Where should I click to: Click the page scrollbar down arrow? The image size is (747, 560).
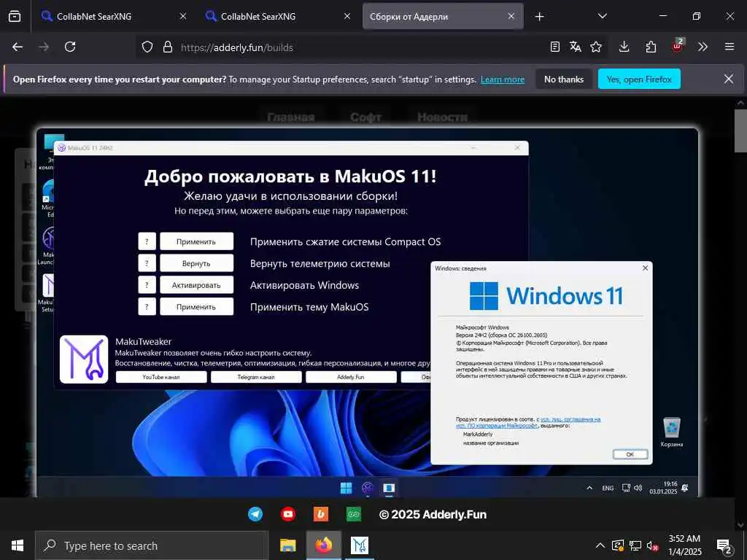point(741,524)
